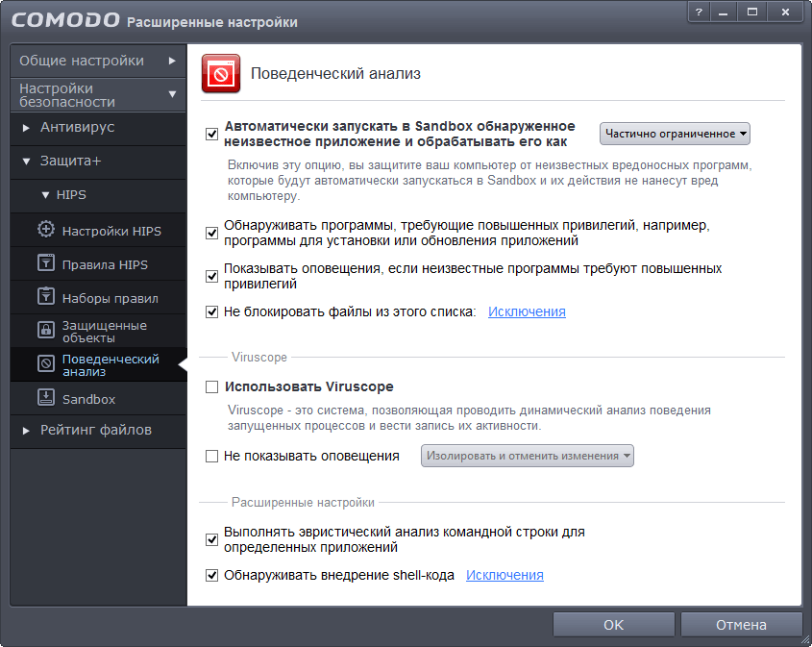Click OK to apply settings
The width and height of the screenshot is (812, 647).
click(612, 624)
